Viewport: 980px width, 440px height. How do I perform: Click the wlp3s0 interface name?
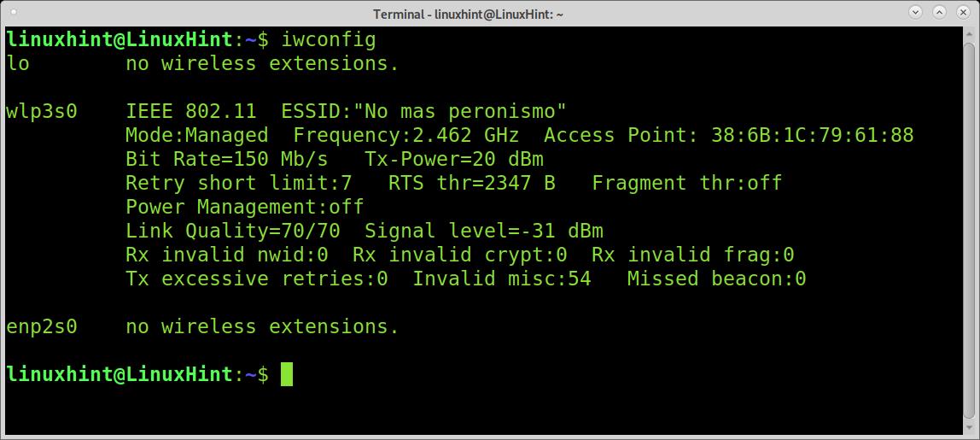41,111
